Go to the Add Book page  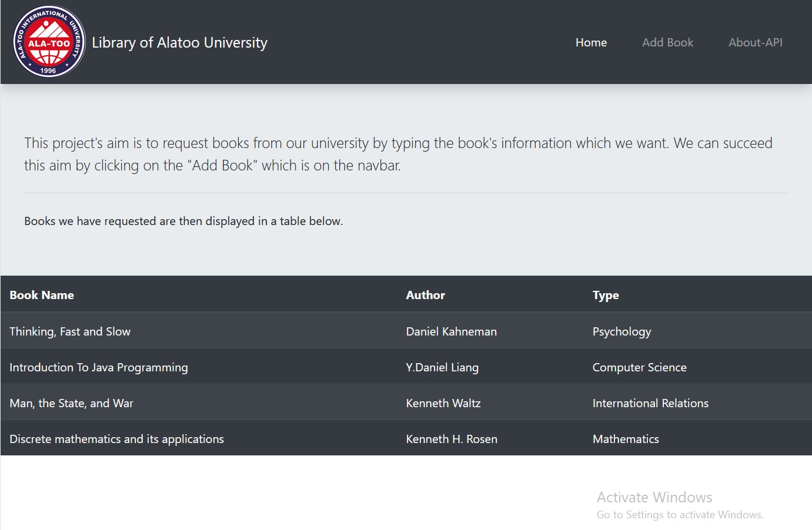point(667,42)
